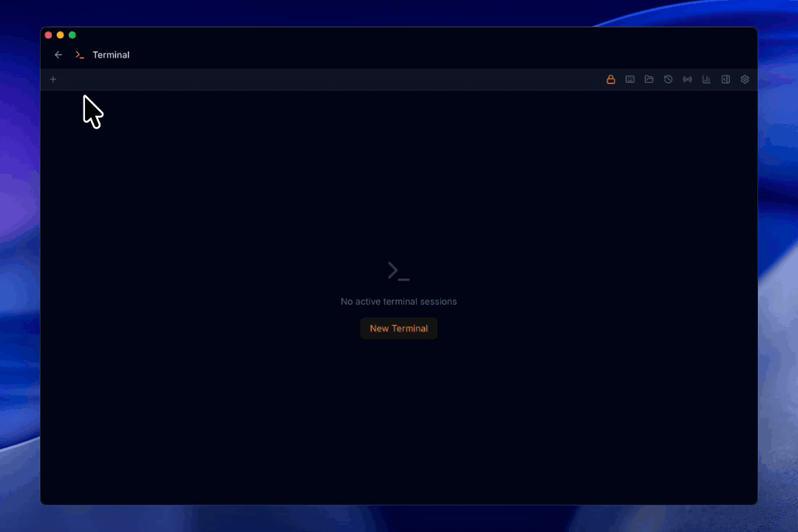Viewport: 798px width, 532px height.
Task: Click the large terminal prompt logo in center
Action: [x=398, y=270]
